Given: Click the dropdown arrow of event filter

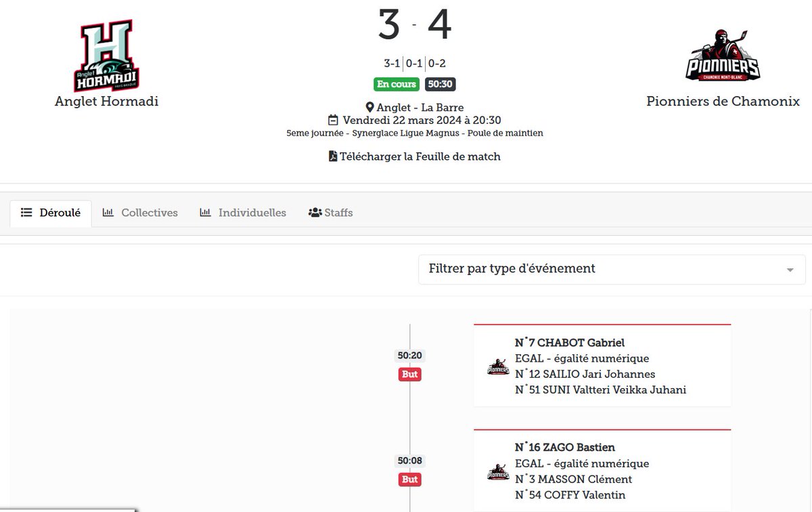Looking at the screenshot, I should 790,270.
